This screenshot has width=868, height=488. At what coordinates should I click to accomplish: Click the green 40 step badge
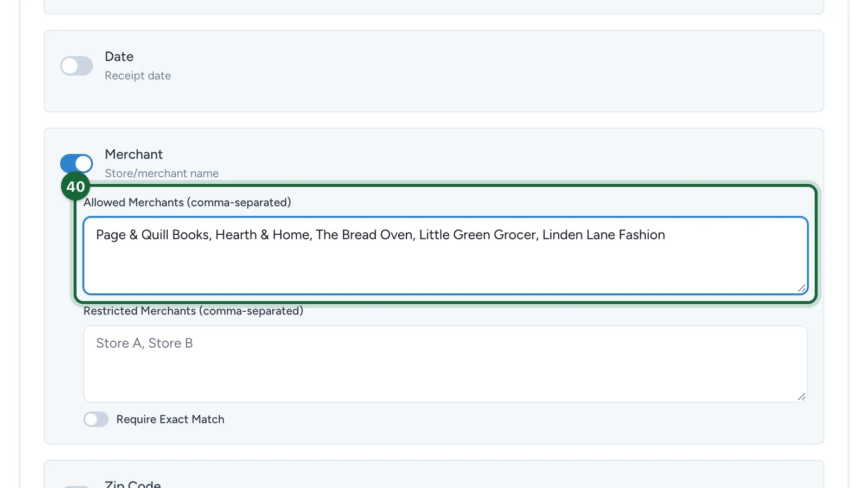click(x=75, y=187)
